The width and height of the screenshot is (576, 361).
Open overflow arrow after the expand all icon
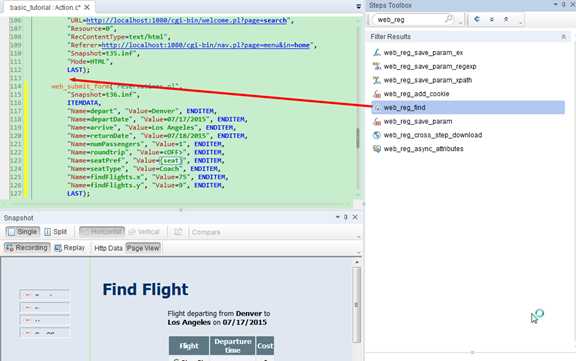tap(520, 23)
